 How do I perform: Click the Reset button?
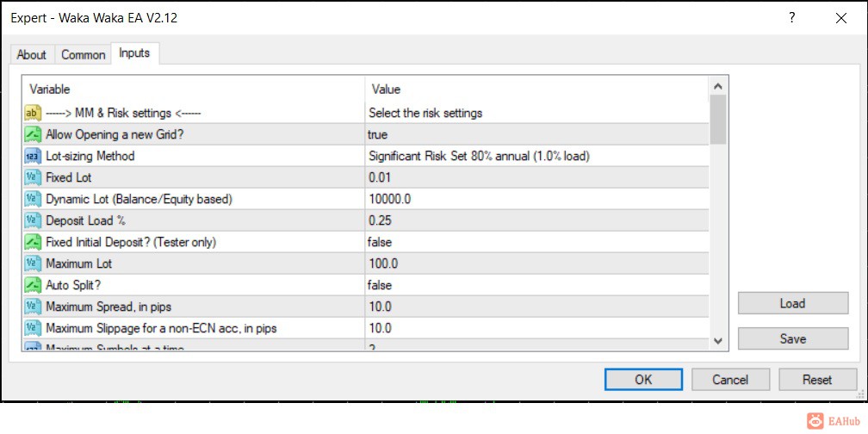pos(817,380)
